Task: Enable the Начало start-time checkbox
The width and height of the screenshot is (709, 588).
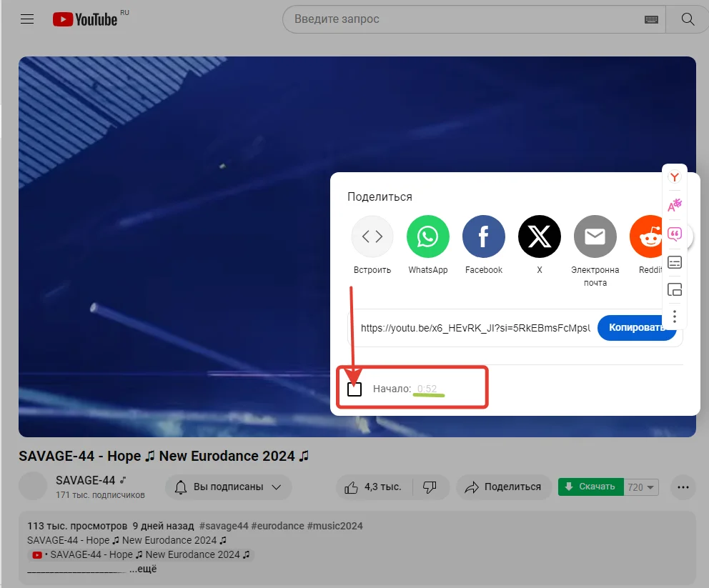Action: point(354,389)
